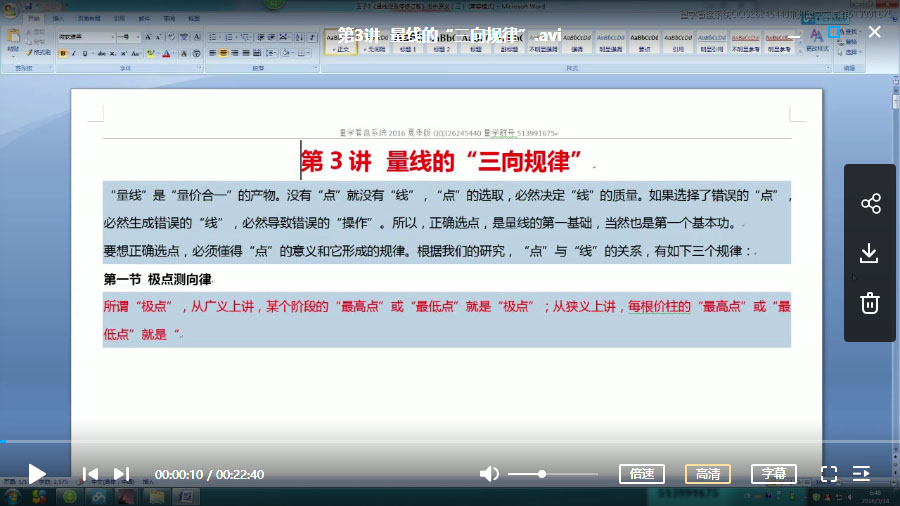Click numbered list icon
Viewport: 900px width, 506px height.
point(230,37)
